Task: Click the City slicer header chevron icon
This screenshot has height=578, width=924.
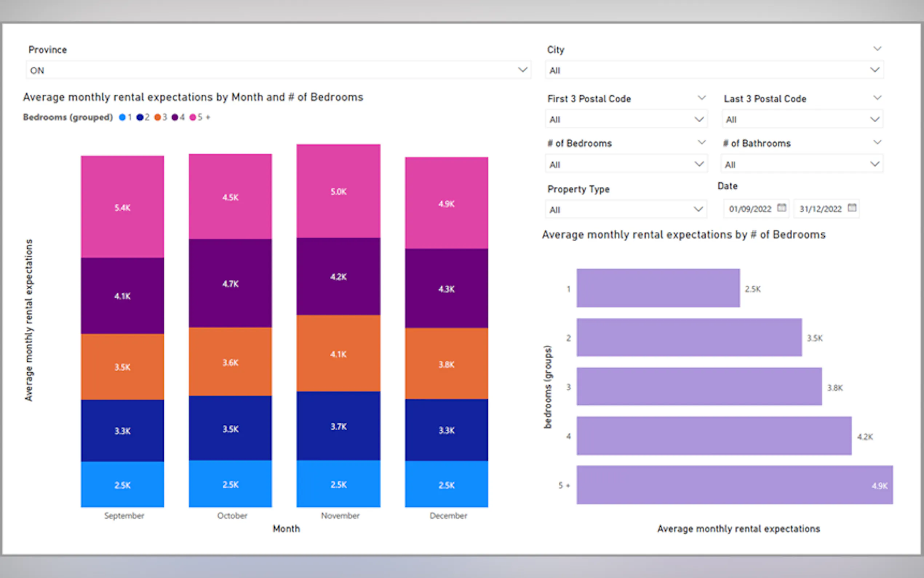Action: tap(877, 48)
